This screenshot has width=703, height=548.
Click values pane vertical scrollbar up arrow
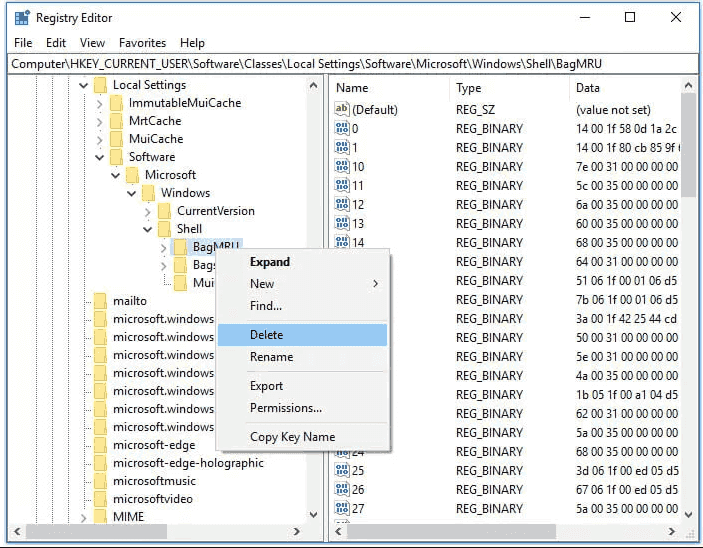coord(688,85)
